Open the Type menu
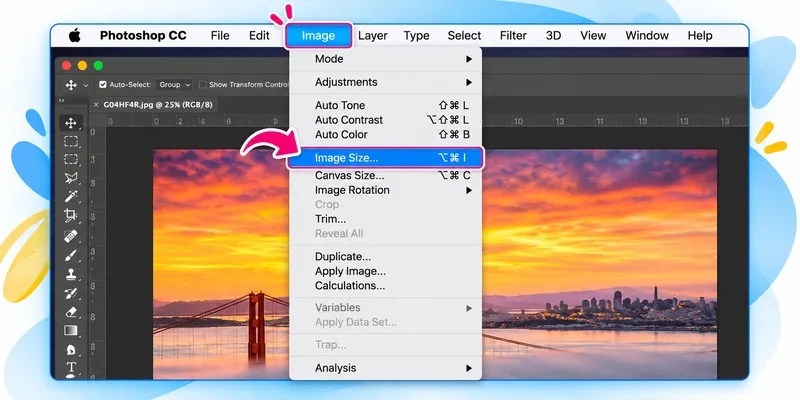This screenshot has width=800, height=400. click(416, 36)
